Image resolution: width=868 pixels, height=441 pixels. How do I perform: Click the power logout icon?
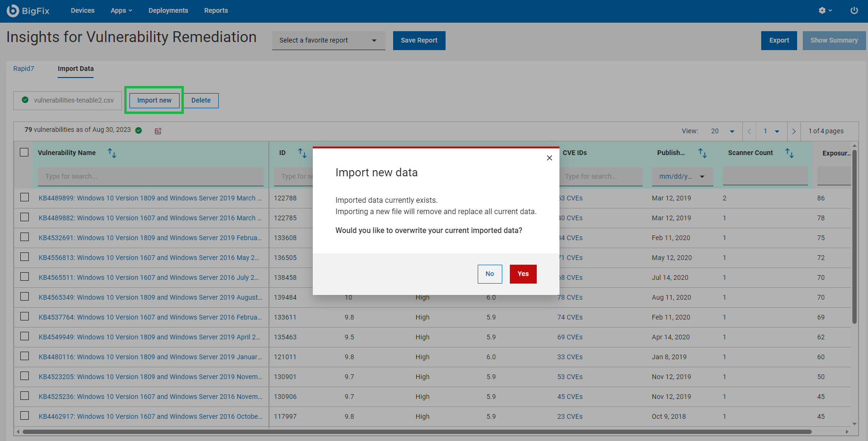[x=854, y=10]
